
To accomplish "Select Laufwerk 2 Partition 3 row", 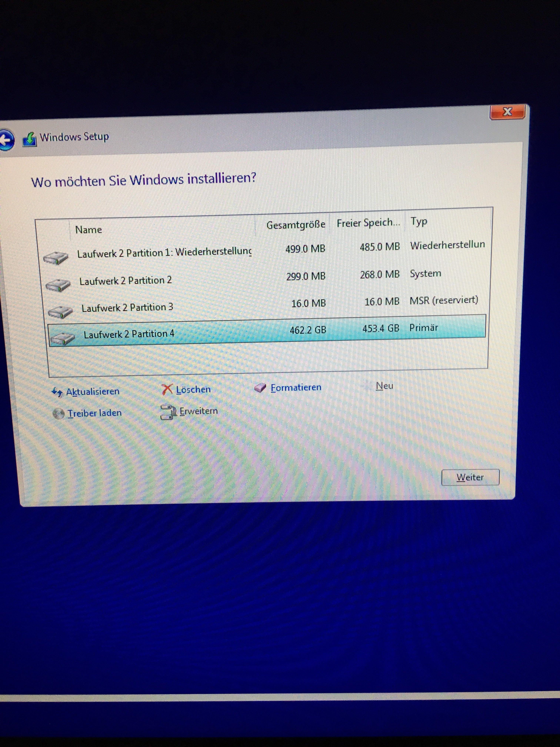I will click(x=127, y=308).
